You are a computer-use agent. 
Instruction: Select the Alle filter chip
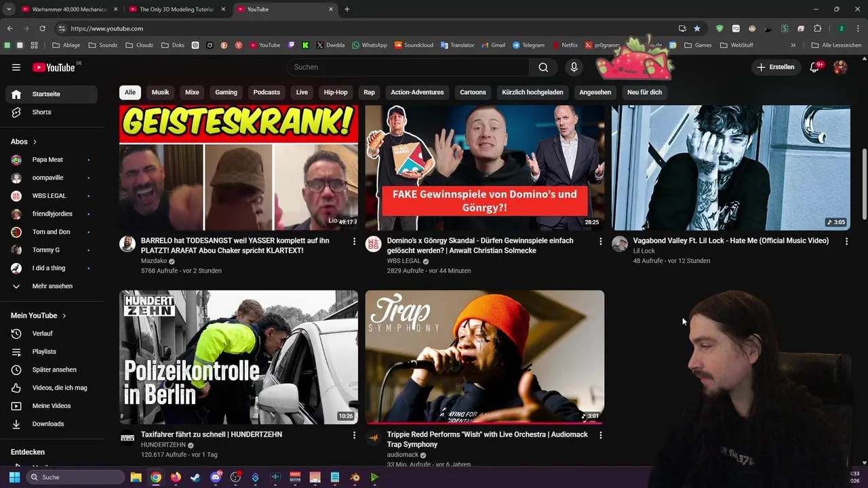click(130, 92)
